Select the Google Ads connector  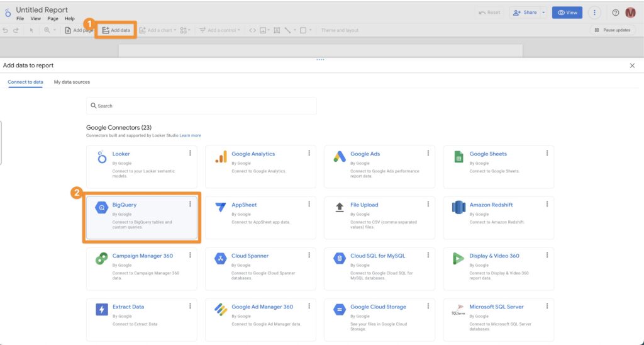coord(379,167)
